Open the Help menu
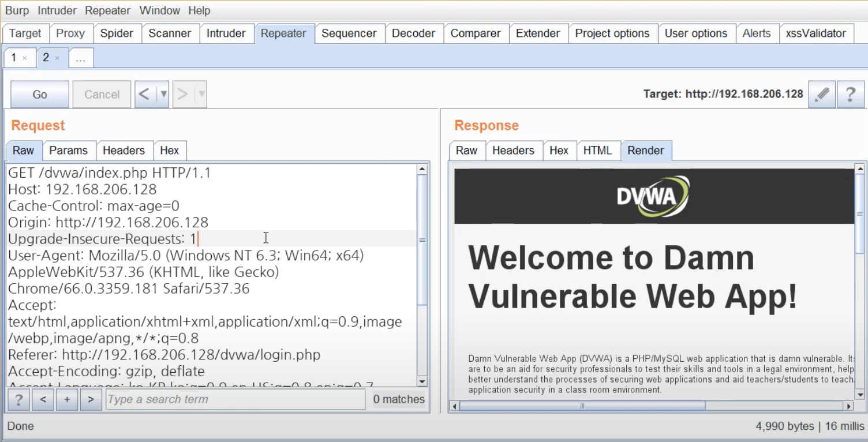 199,10
